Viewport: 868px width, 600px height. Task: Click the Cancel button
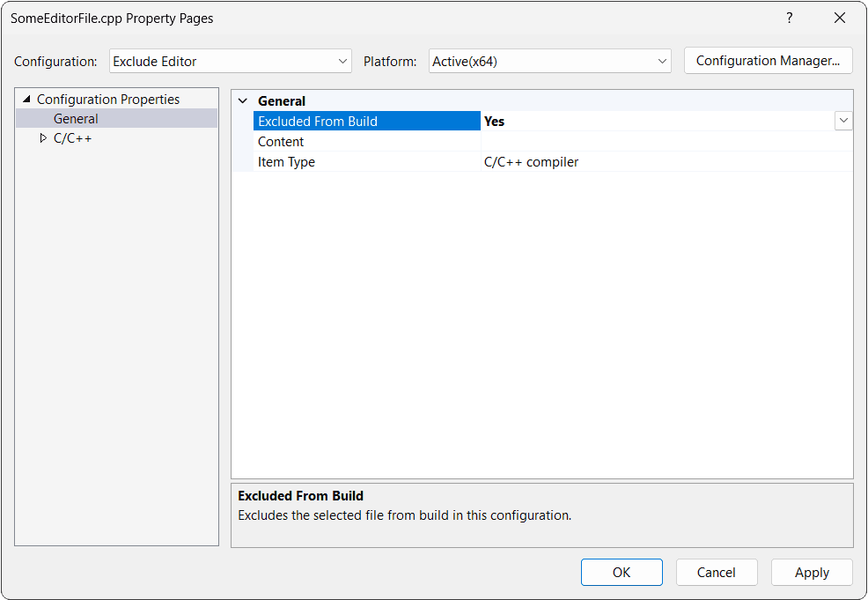[x=716, y=572]
